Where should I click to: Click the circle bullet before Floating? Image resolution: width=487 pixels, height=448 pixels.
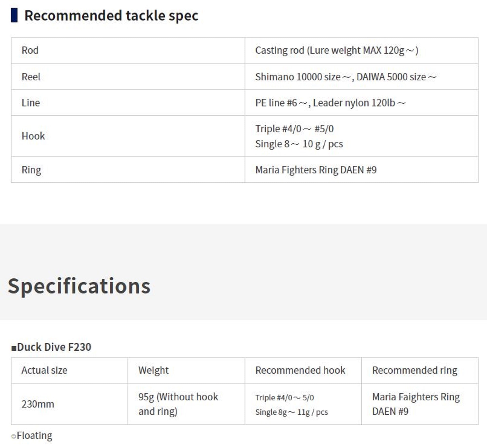(14, 436)
